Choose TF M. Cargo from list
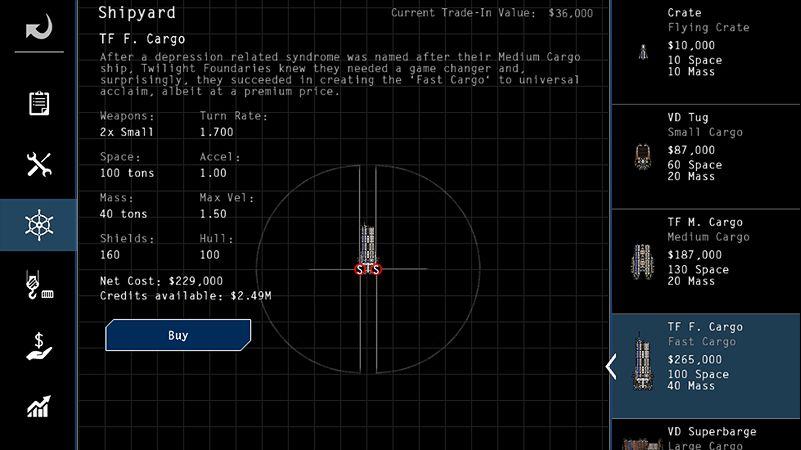The width and height of the screenshot is (801, 450). pyautogui.click(x=706, y=262)
